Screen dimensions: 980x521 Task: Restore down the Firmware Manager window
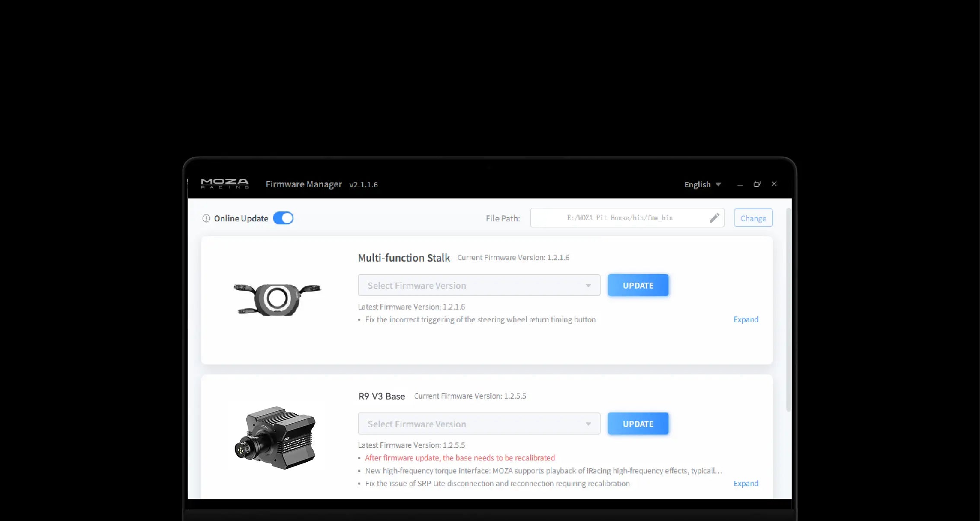[757, 184]
